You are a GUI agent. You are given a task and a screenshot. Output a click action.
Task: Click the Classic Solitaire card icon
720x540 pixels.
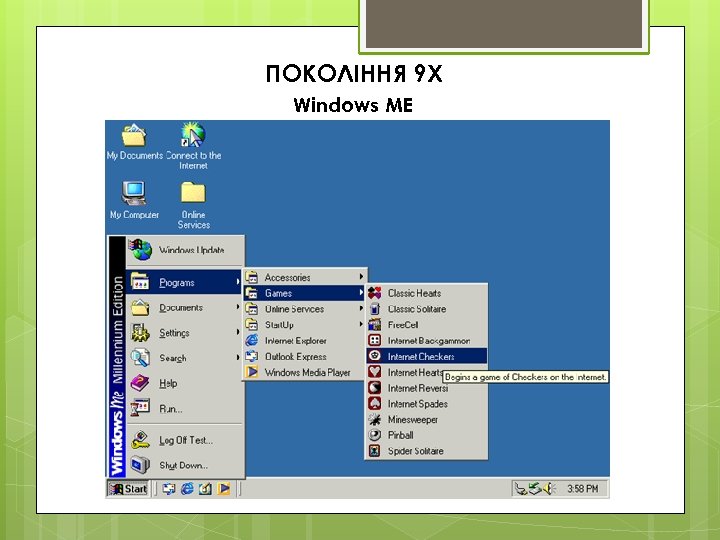click(x=375, y=309)
